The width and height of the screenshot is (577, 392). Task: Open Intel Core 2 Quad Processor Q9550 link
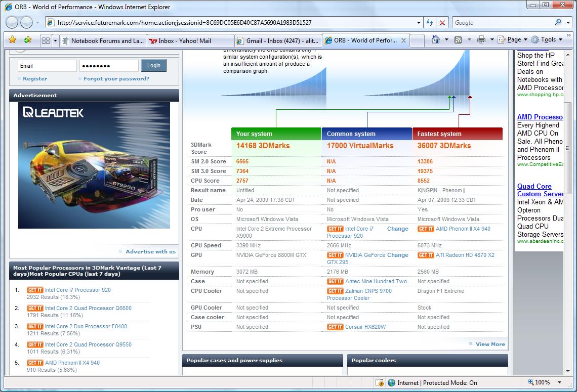[x=88, y=344]
